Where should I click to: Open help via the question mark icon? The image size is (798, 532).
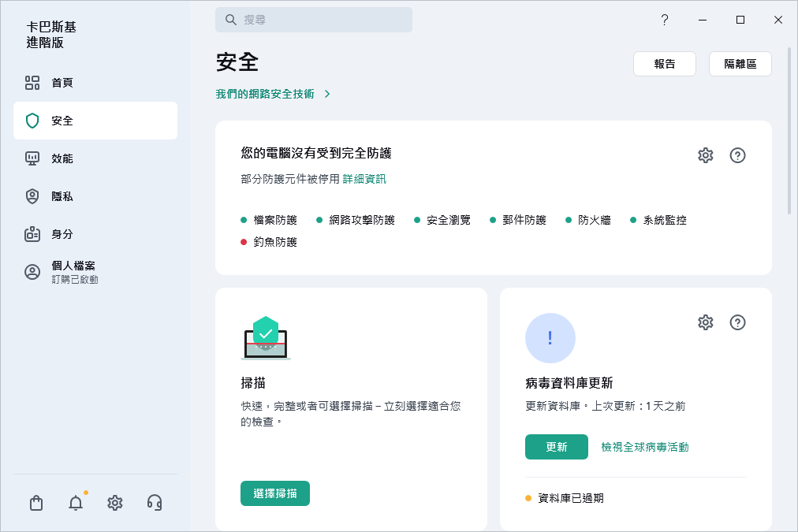pyautogui.click(x=664, y=20)
